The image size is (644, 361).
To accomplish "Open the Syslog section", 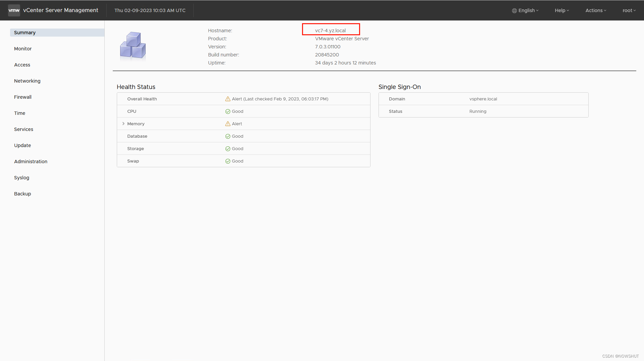I will [21, 178].
